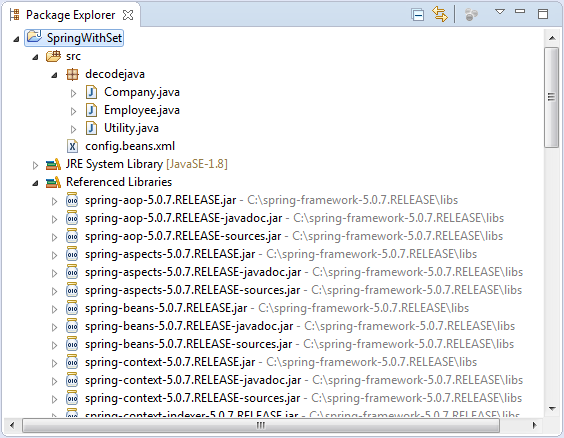Viewport: 564px width, 438px height.
Task: Click the Utility.java file icon
Action: (91, 128)
